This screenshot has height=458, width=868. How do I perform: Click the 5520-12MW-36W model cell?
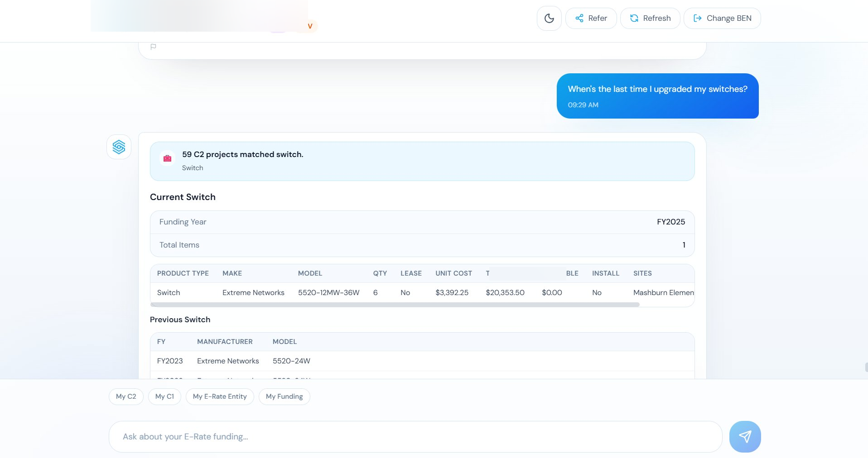click(328, 293)
